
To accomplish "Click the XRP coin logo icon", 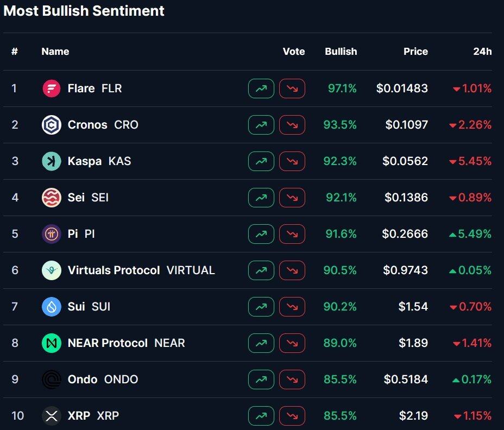I will click(52, 416).
